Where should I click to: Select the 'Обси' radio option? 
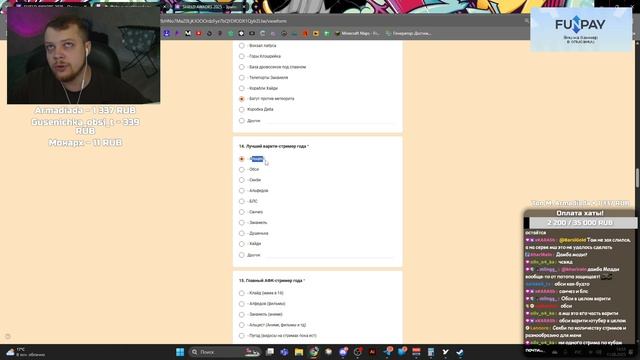pos(242,169)
